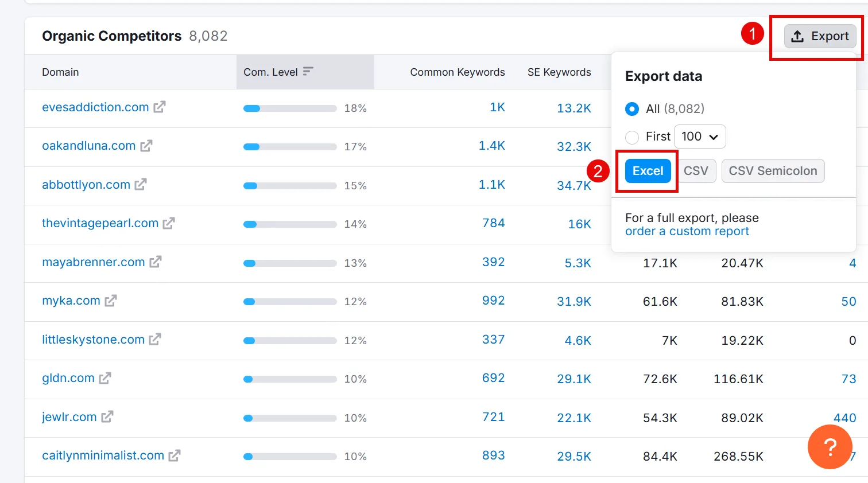Image resolution: width=868 pixels, height=483 pixels.
Task: Open the mayabrenner.com domain link
Action: (x=94, y=262)
